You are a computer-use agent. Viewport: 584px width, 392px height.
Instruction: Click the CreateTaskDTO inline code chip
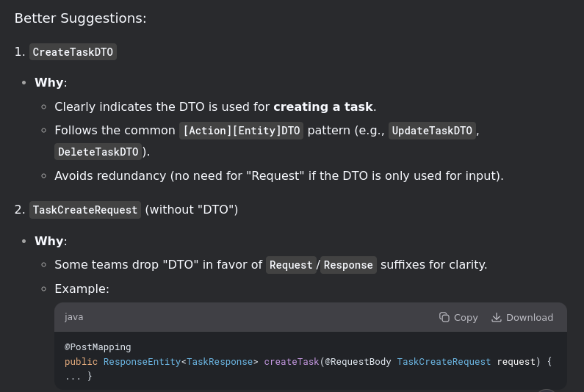73,51
